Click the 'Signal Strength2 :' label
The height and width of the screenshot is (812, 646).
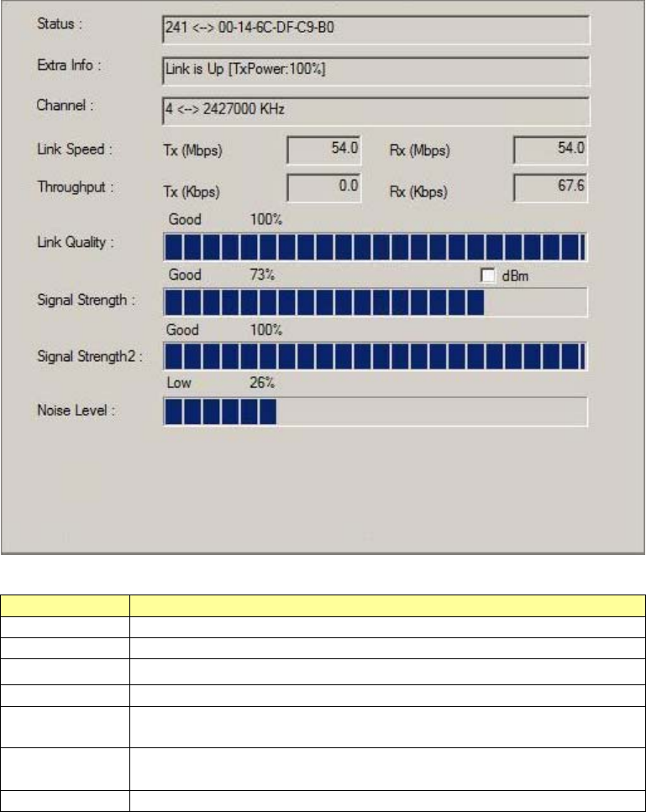point(90,357)
